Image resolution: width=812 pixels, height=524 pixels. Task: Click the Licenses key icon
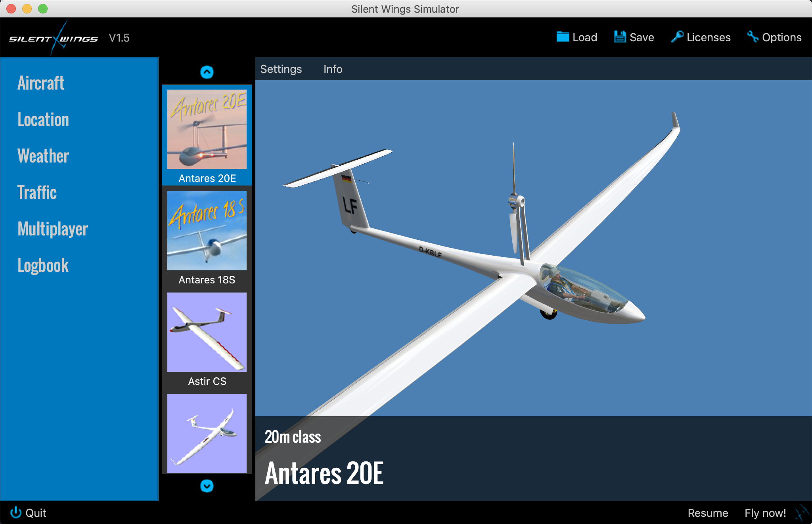coord(677,37)
